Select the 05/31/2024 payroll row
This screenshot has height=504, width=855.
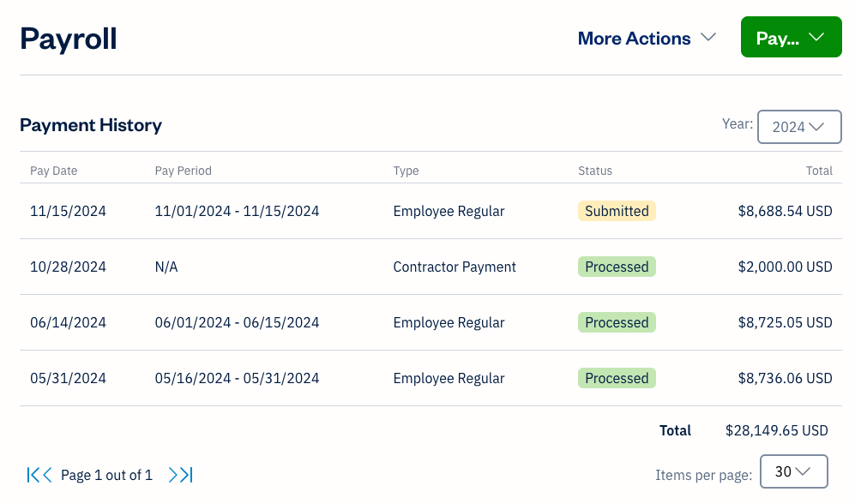(x=68, y=378)
